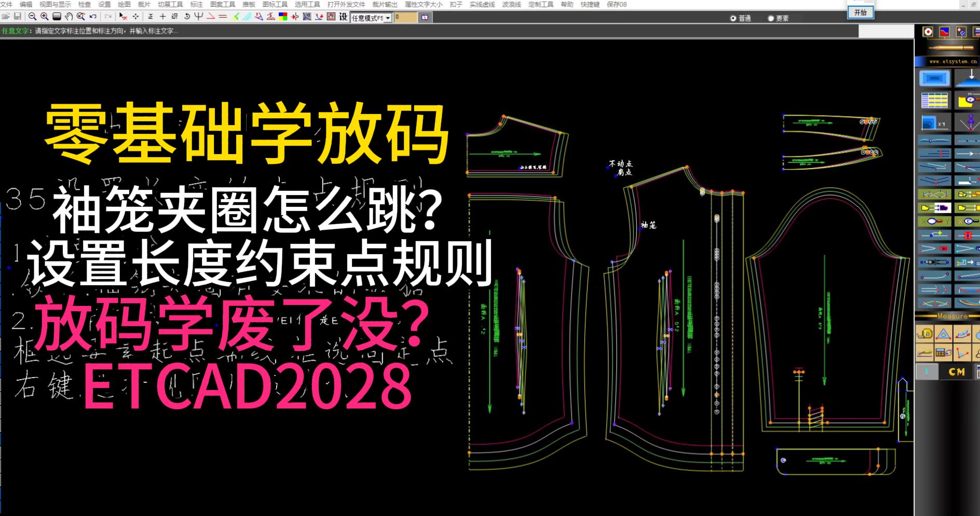Click the 设 settings button in toolbar
The image size is (980, 516).
pyautogui.click(x=343, y=17)
